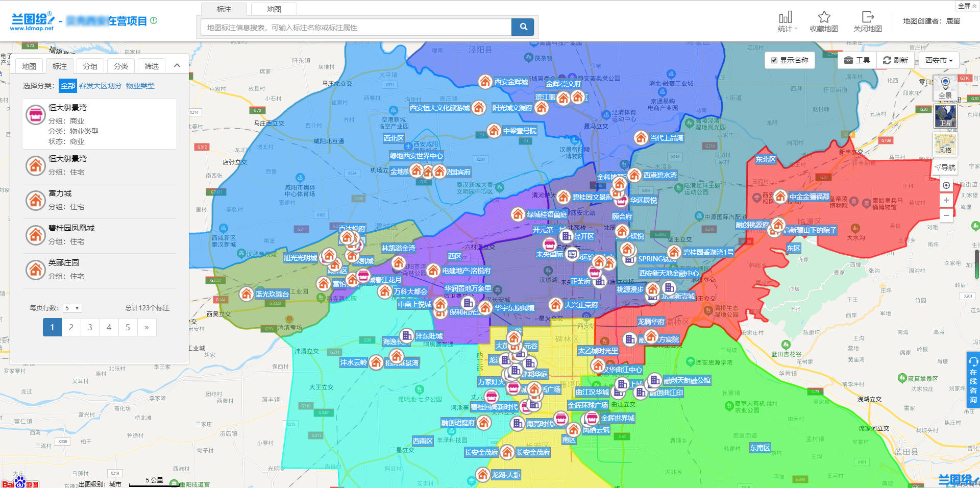The width and height of the screenshot is (980, 488).
Task: Switch to the 标注 search tab
Action: [x=224, y=9]
